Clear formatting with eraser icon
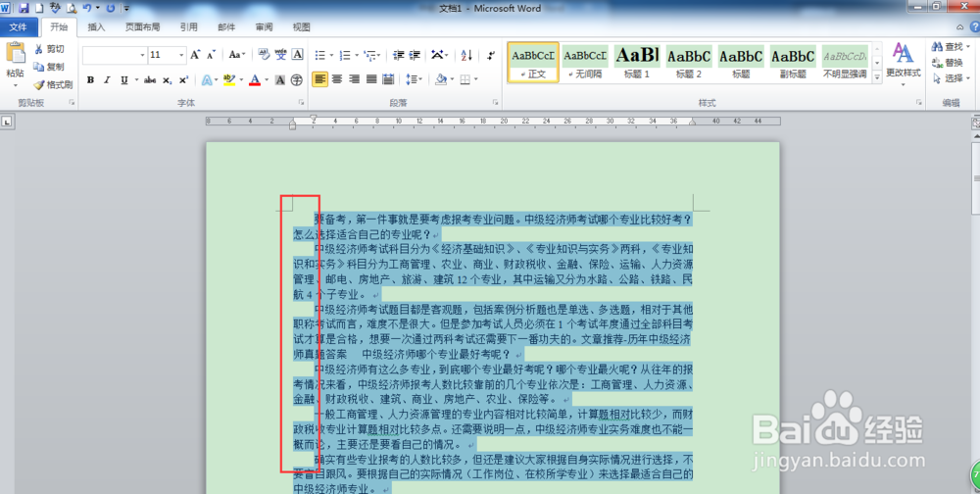 click(264, 55)
